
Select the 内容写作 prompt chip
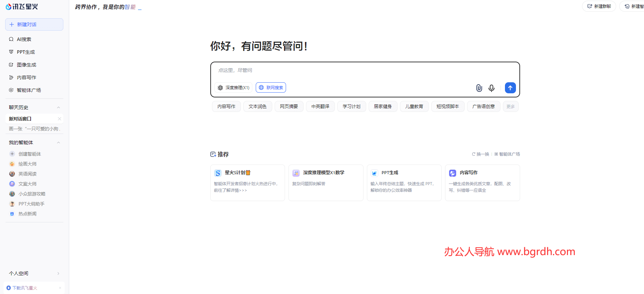[x=226, y=106]
